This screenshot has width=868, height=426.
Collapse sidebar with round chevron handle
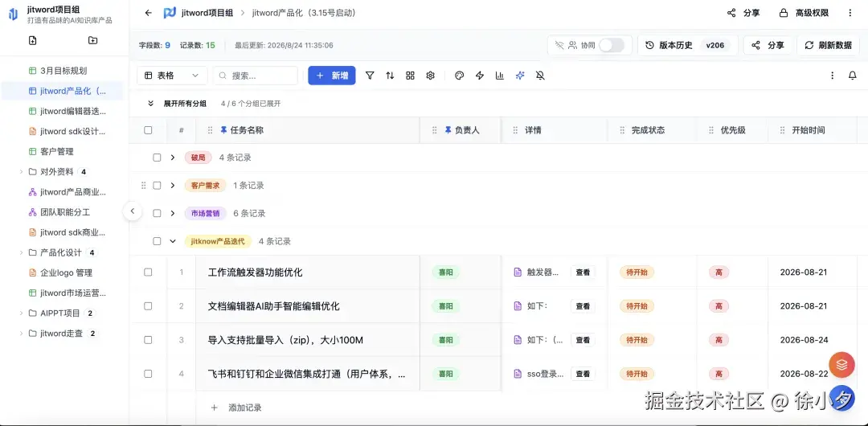pyautogui.click(x=133, y=211)
